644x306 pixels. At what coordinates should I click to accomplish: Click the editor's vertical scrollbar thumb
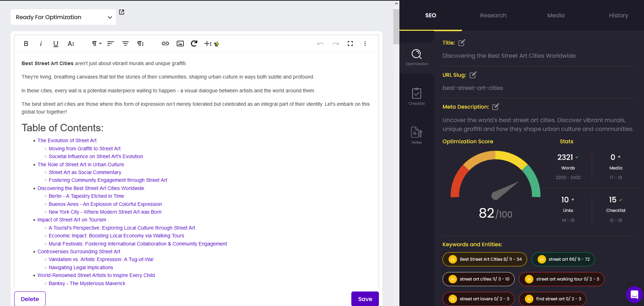pos(396,27)
